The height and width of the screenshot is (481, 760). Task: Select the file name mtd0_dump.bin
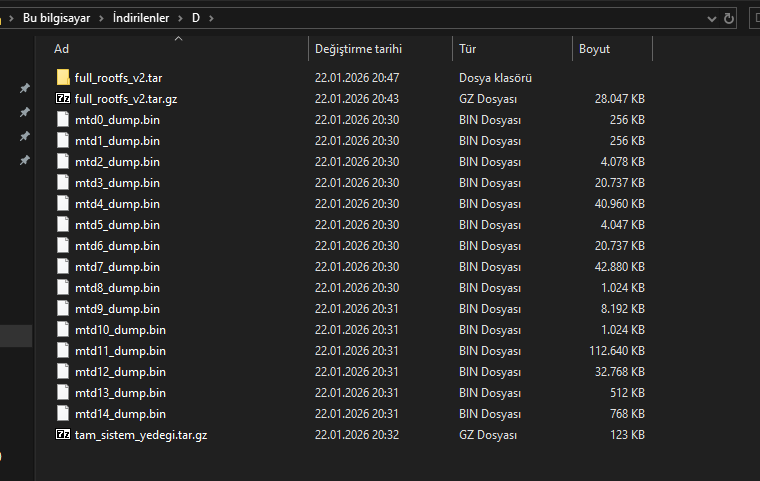click(117, 120)
